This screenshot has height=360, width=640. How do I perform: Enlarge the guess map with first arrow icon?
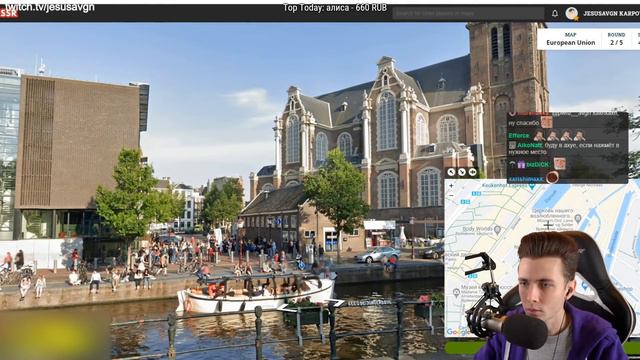(451, 172)
